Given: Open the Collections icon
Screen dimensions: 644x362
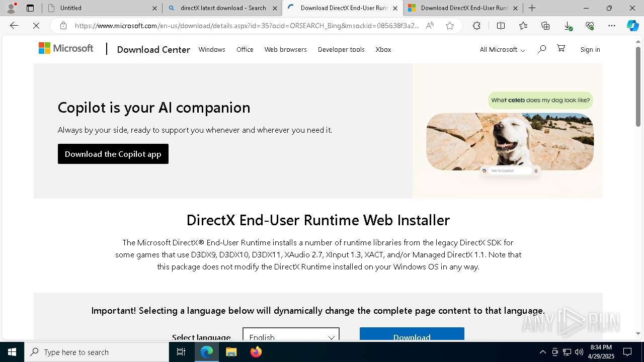Looking at the screenshot, I should [545, 26].
